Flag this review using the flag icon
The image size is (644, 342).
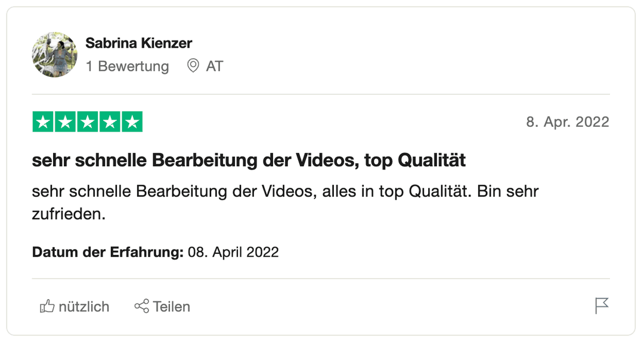click(x=602, y=306)
